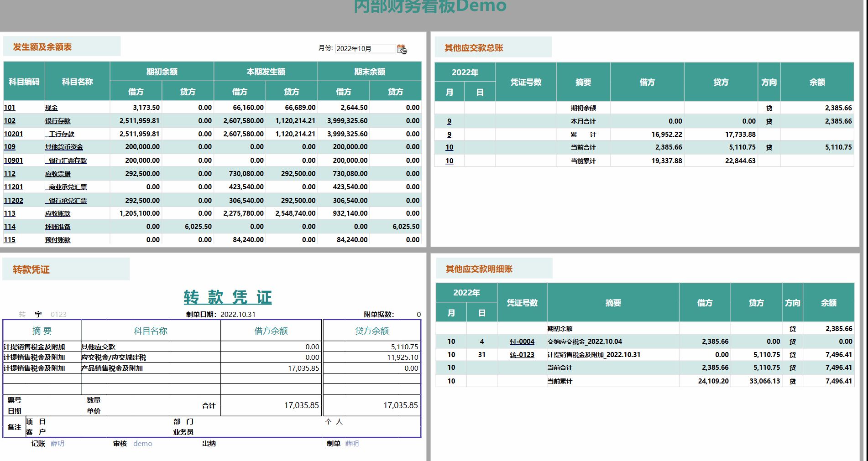Click 银行存款 ending balance 3,999,325.60
Image resolution: width=868 pixels, height=461 pixels.
(347, 121)
